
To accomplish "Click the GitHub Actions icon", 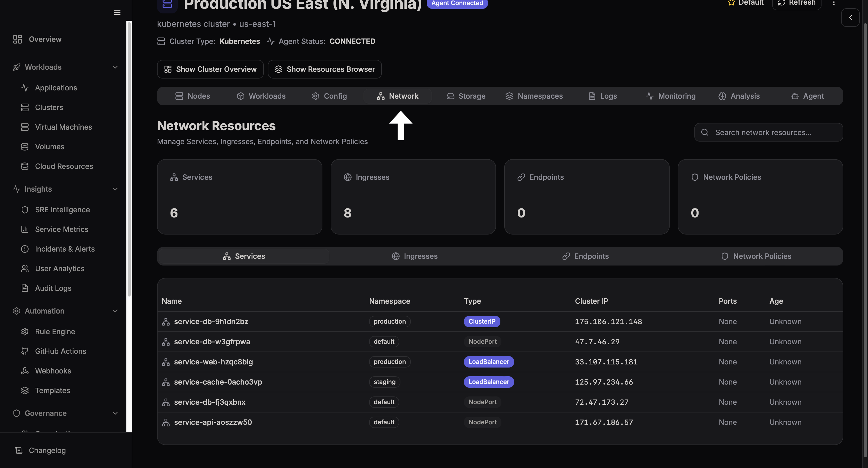I will pos(25,351).
